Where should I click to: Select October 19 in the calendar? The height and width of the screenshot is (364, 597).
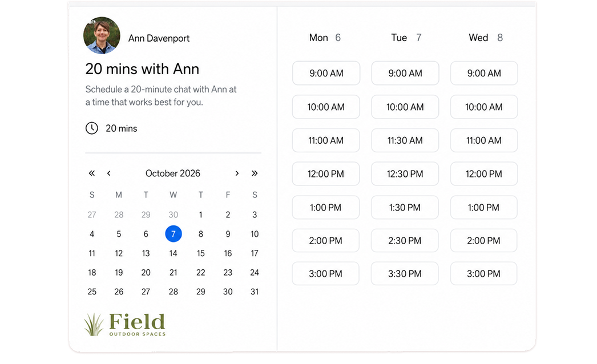(119, 273)
